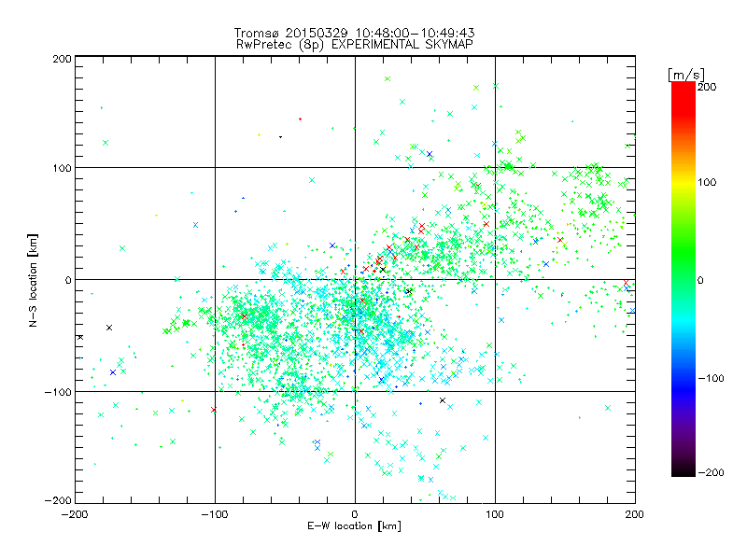Click the '[m/s]' colorbar unit label
The width and height of the screenshot is (747, 560).
pyautogui.click(x=686, y=75)
